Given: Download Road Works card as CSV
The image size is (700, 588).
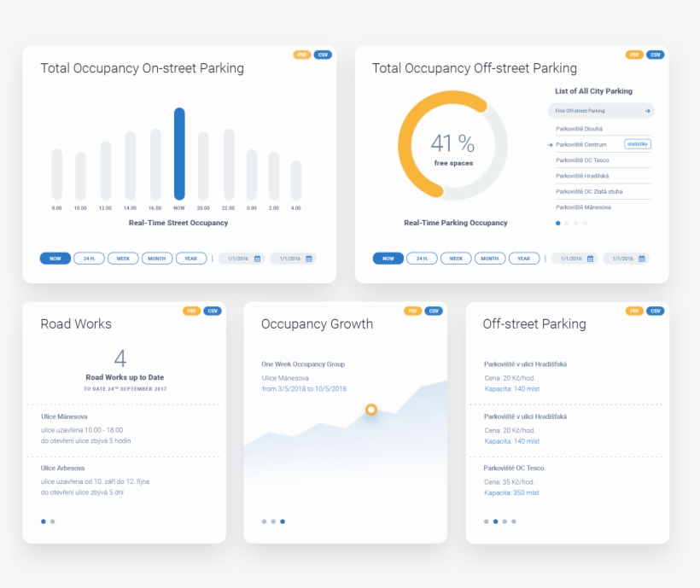Looking at the screenshot, I should click(212, 311).
